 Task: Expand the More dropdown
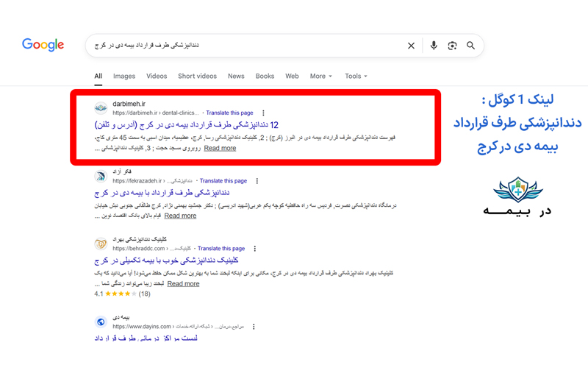pos(321,77)
